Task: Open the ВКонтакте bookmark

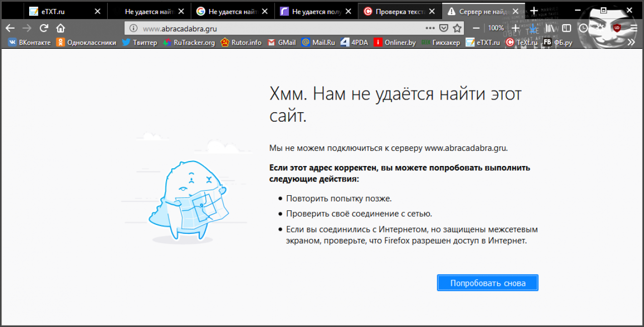Action: [x=29, y=42]
